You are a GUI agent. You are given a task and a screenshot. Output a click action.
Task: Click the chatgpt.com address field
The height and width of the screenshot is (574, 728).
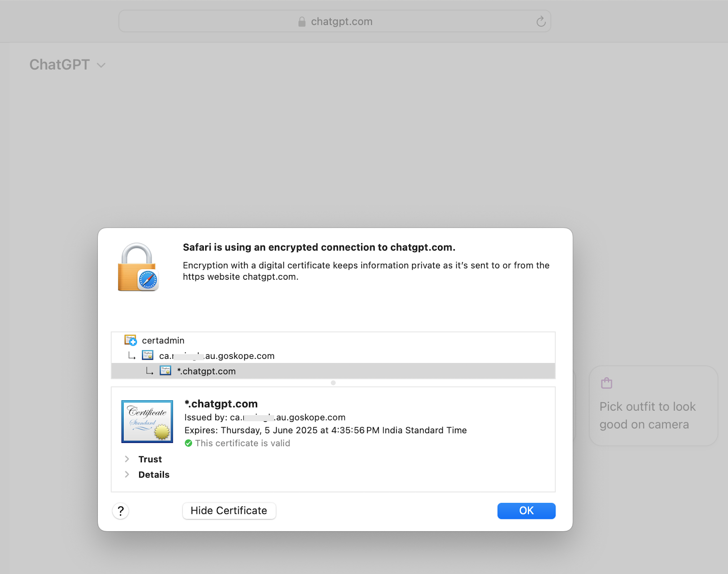335,21
